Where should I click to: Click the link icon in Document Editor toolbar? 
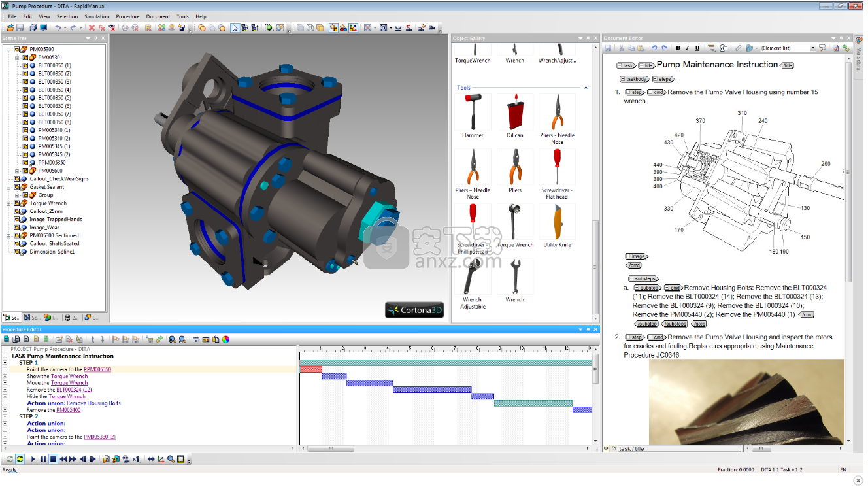pos(738,48)
